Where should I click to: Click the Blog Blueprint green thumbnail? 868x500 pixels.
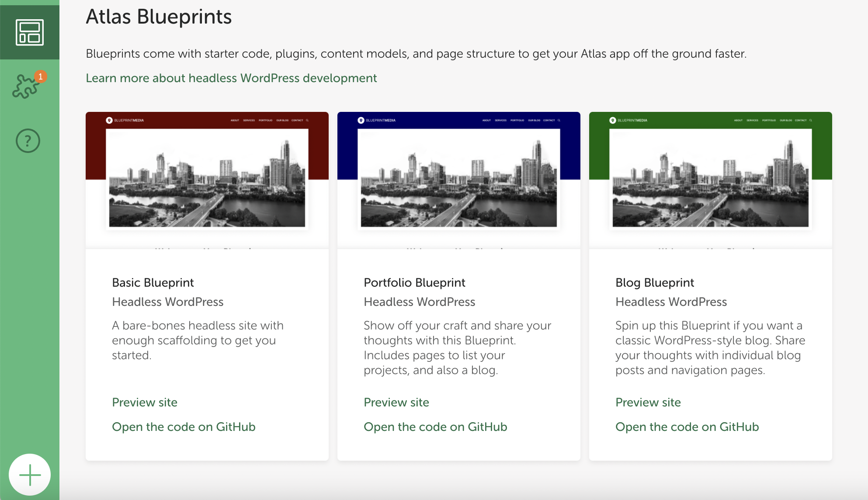point(711,180)
